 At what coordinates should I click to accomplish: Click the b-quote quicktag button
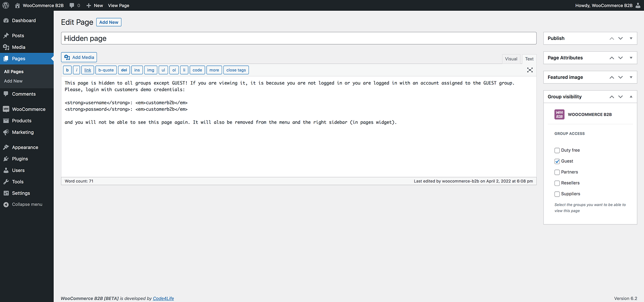tap(106, 70)
